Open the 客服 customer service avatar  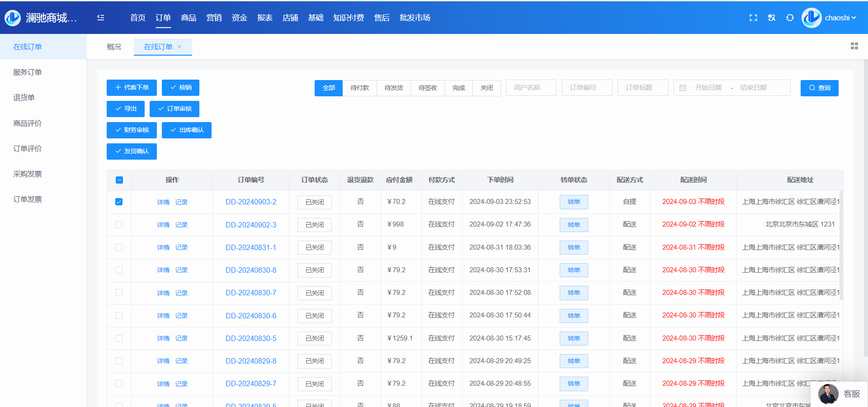[828, 394]
